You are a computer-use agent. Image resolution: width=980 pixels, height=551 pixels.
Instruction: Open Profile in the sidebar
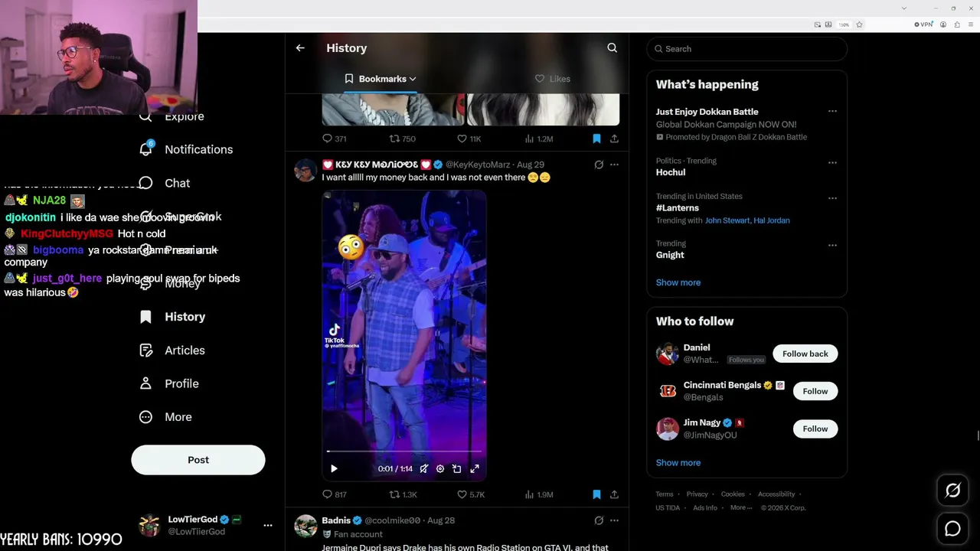169,383
